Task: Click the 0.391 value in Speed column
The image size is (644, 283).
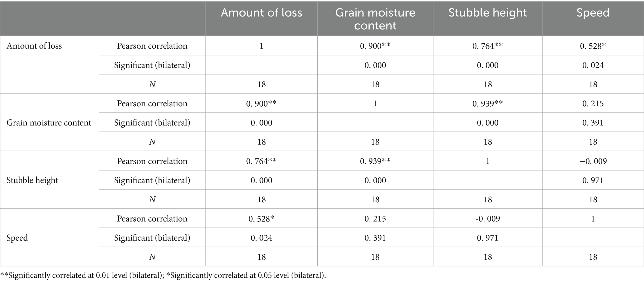Action: (593, 123)
